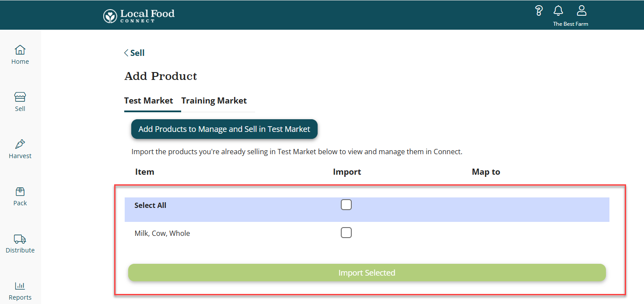
Task: Click the Map to column header
Action: 486,172
